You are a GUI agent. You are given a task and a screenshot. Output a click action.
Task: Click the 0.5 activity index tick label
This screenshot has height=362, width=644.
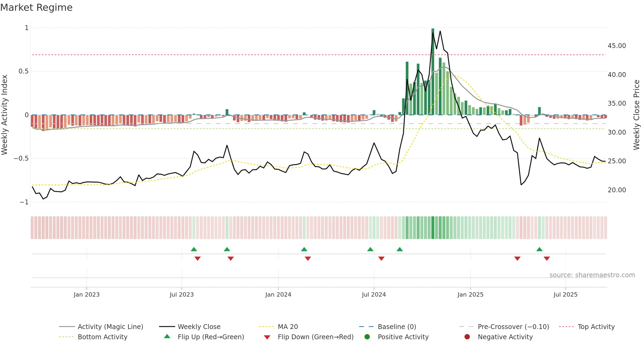click(x=23, y=71)
